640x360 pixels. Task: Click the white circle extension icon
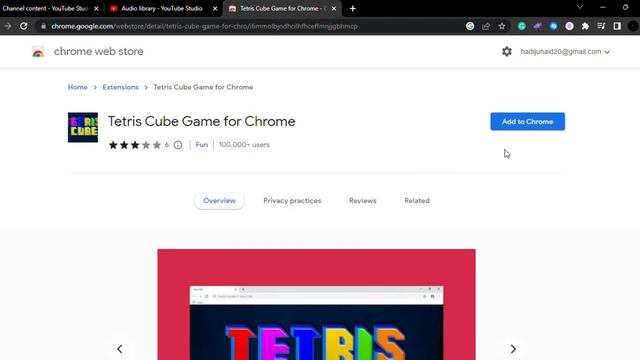pos(569,26)
